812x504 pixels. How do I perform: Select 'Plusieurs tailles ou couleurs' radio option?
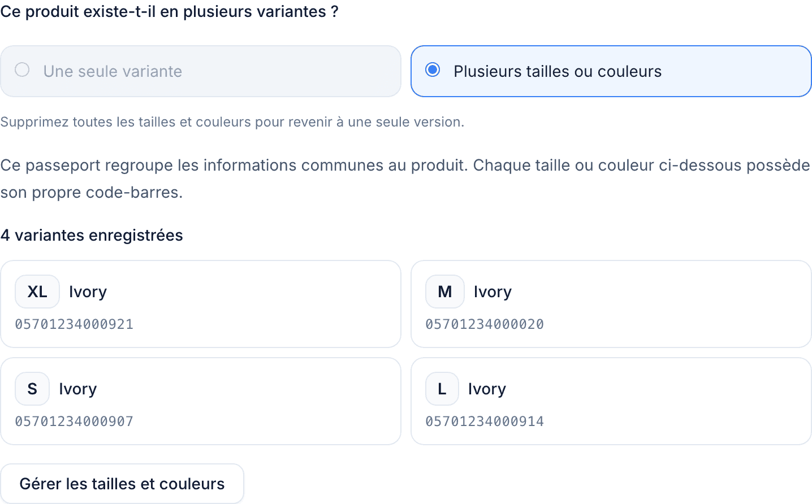point(611,71)
